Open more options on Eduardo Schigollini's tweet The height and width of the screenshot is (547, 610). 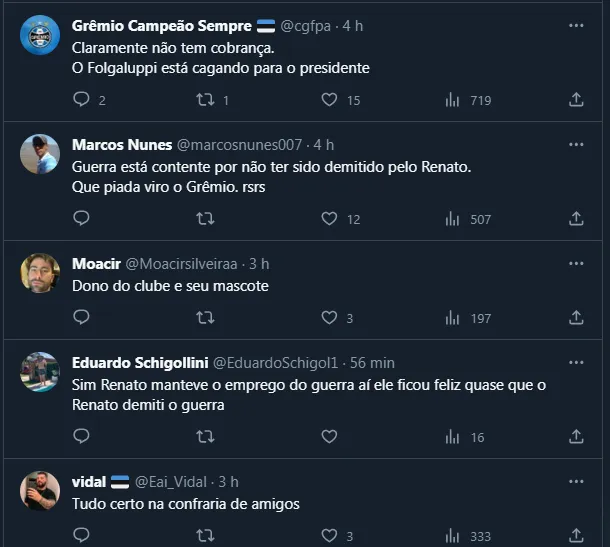[x=576, y=362]
